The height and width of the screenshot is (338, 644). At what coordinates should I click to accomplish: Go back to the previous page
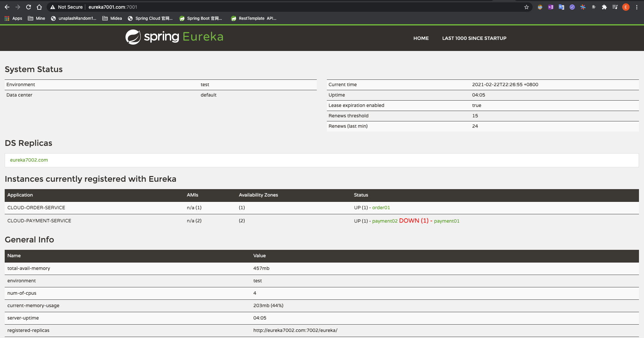point(7,7)
